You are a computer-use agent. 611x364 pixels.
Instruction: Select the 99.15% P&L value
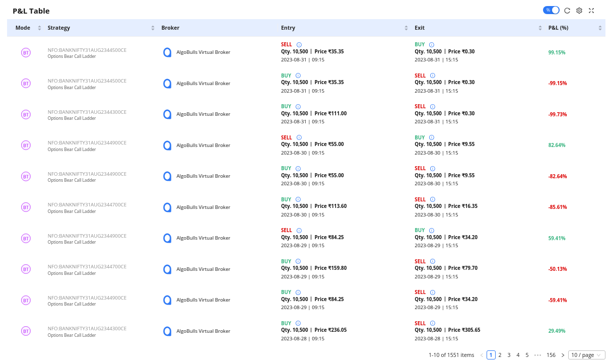pyautogui.click(x=557, y=52)
